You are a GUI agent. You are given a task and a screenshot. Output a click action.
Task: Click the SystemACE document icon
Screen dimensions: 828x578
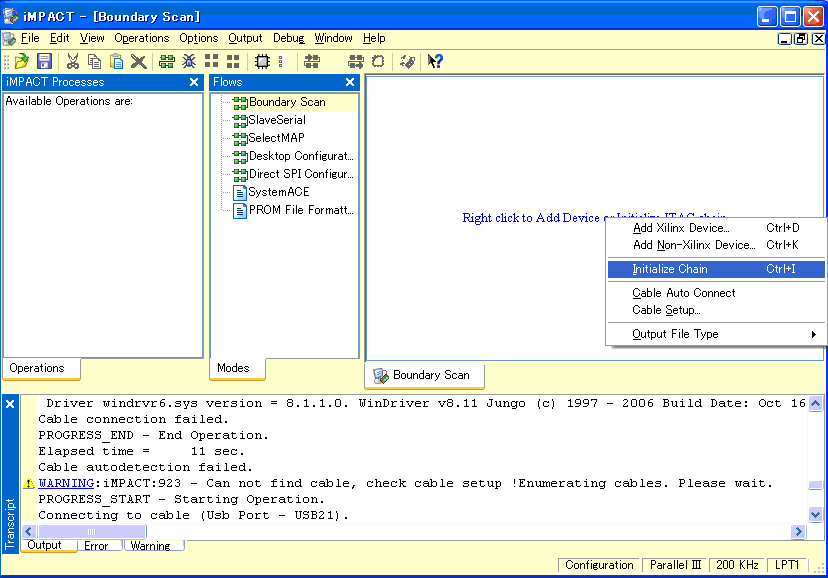240,193
